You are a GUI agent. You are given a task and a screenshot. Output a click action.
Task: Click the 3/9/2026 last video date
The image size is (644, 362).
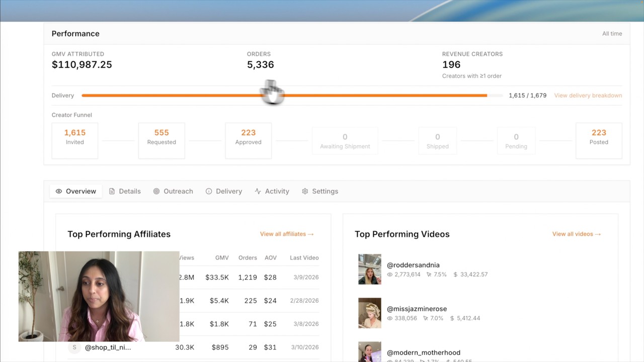tap(306, 277)
